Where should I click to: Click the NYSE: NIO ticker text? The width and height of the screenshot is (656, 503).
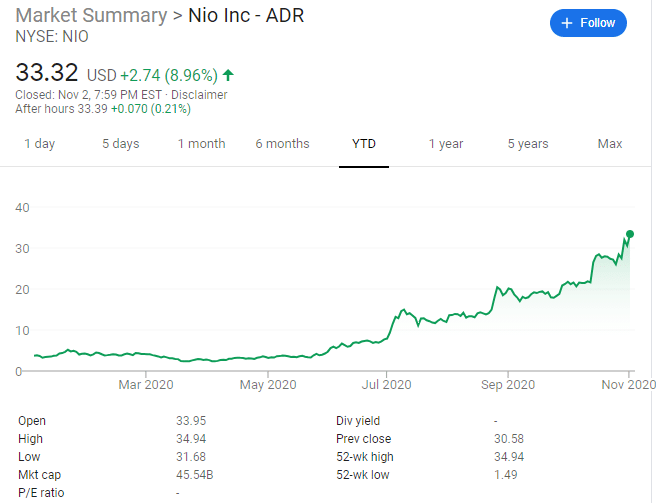pyautogui.click(x=53, y=36)
